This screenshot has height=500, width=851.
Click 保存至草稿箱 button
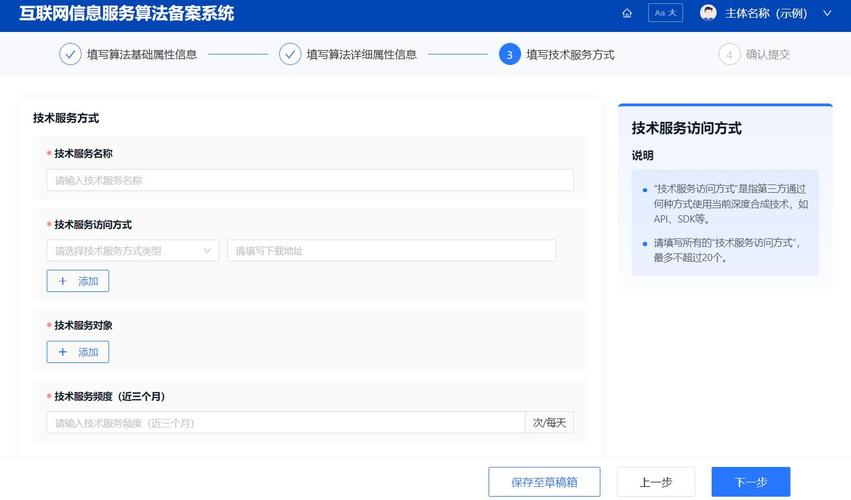click(544, 482)
